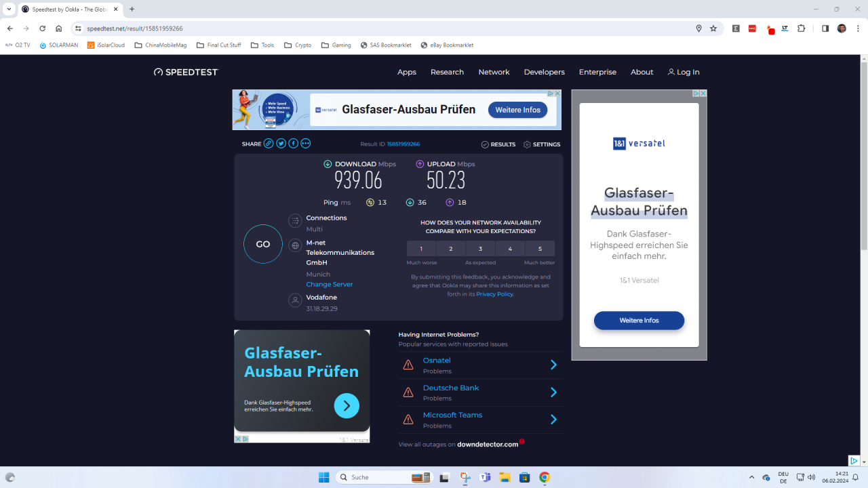The width and height of the screenshot is (868, 488).
Task: Expand the Deutsche Bank problems entry
Action: pos(553,392)
